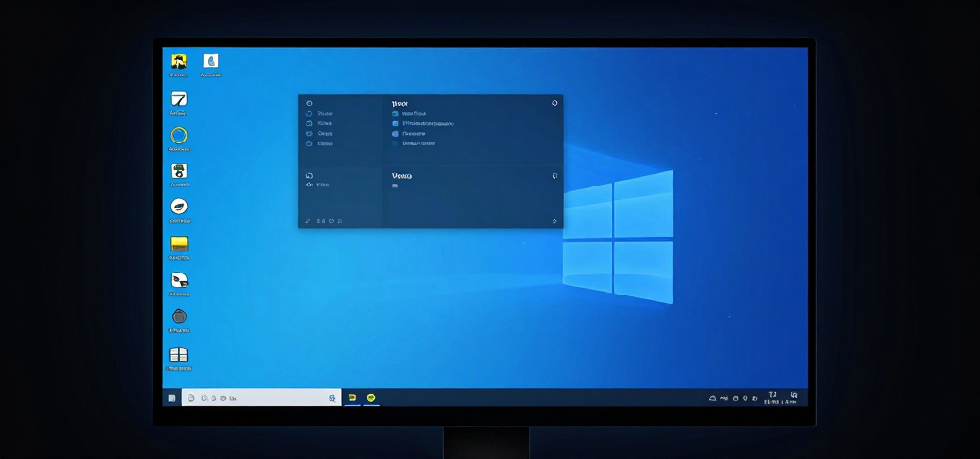Open the yellow palm-tree desktop icon
The image size is (980, 459).
(179, 61)
